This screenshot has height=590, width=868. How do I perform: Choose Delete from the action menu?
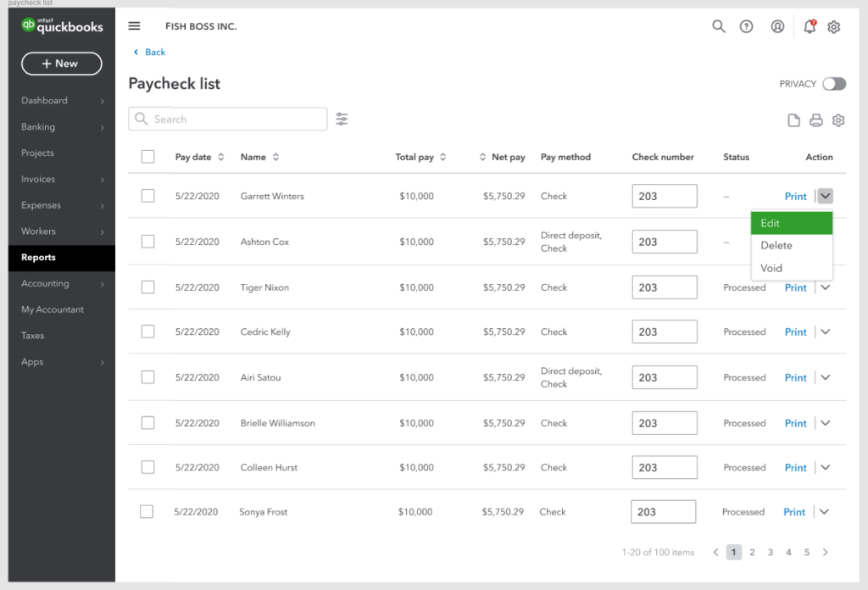click(792, 245)
